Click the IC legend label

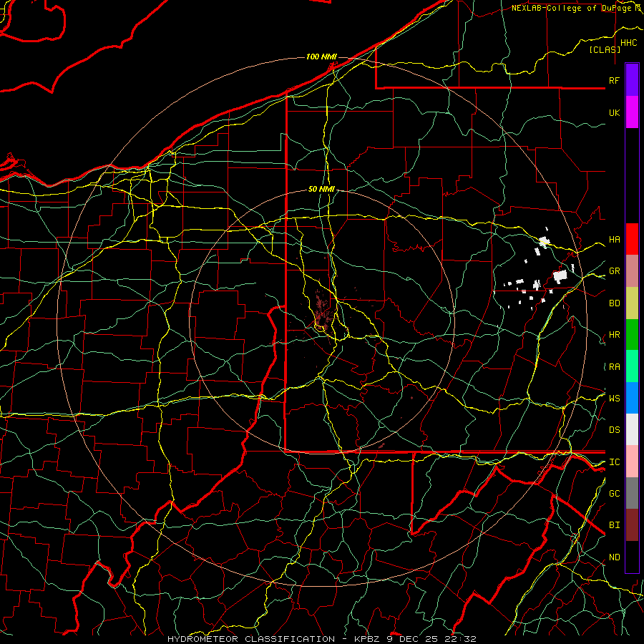(615, 462)
